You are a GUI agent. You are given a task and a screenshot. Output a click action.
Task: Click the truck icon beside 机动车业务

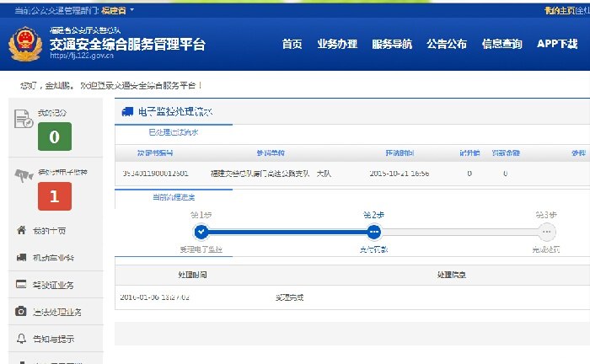click(x=21, y=257)
